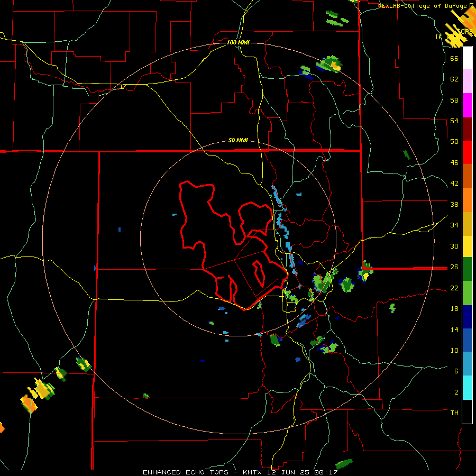476x476 pixels.
Task: Click the '12 JUN 25' date text
Action: 289,472
